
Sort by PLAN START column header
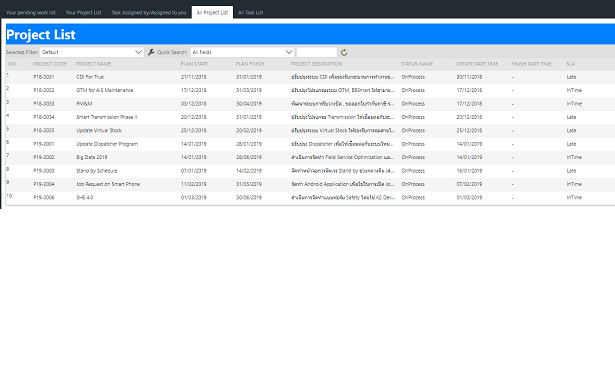point(194,64)
